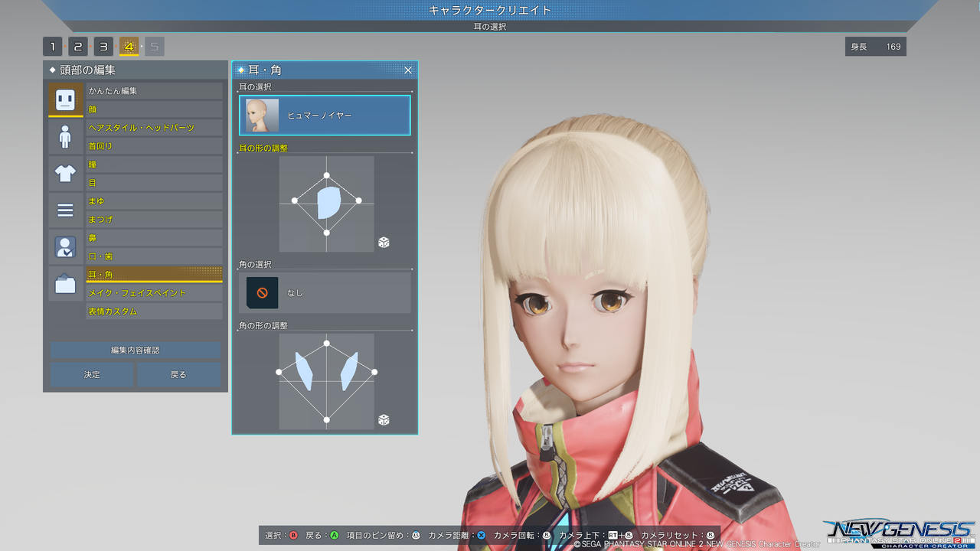Click the bottom handle of ear shape pad
980x551 pixels.
327,233
